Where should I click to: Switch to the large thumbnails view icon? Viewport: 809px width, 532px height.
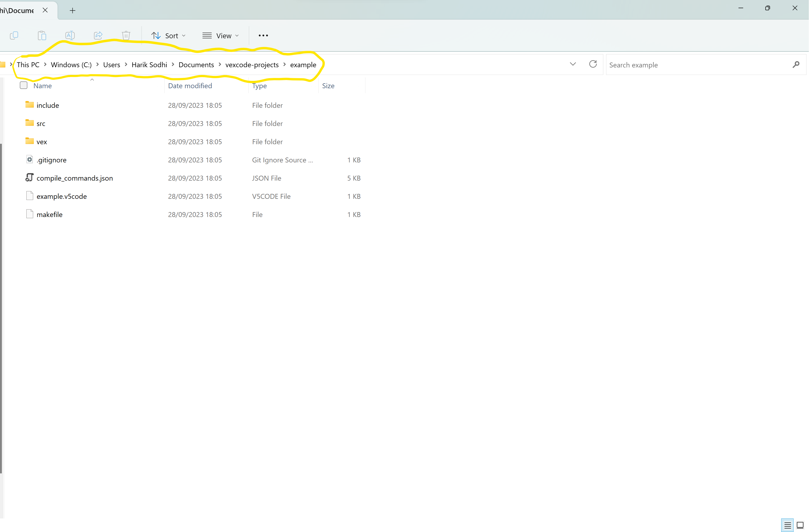(x=800, y=525)
